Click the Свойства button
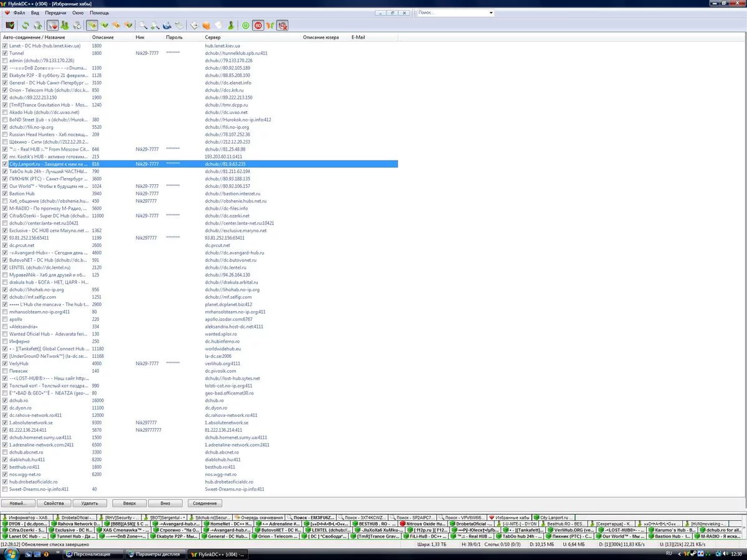Screen dimensions: 747x560 [52, 503]
